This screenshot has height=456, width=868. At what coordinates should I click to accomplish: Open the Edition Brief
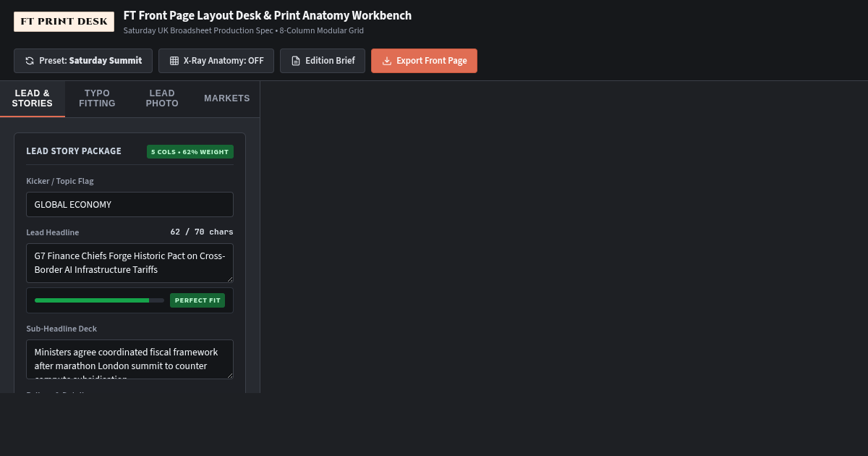(x=323, y=61)
